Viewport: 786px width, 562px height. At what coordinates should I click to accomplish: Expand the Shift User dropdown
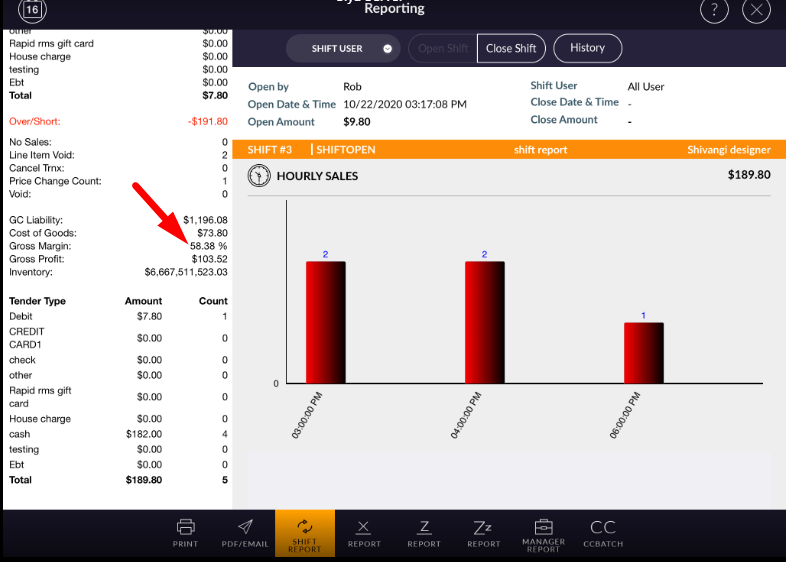pyautogui.click(x=342, y=48)
